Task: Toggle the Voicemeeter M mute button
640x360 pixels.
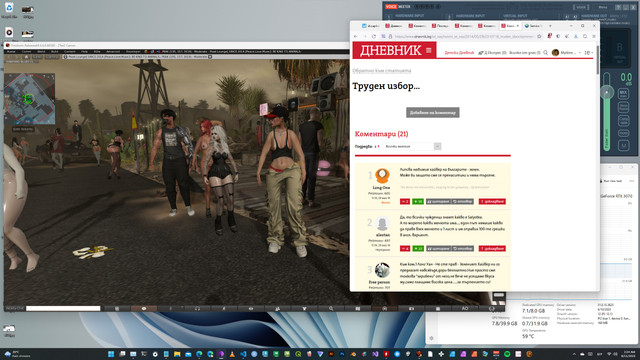Action: [x=623, y=145]
